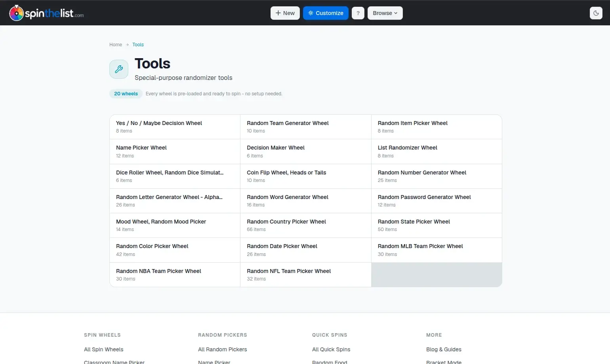
Task: Create a new wheel with the New button
Action: (285, 13)
